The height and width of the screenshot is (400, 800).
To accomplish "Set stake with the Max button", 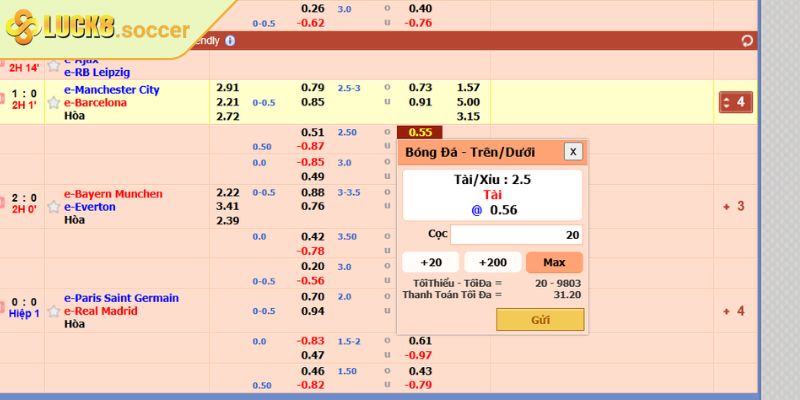I will tap(554, 262).
